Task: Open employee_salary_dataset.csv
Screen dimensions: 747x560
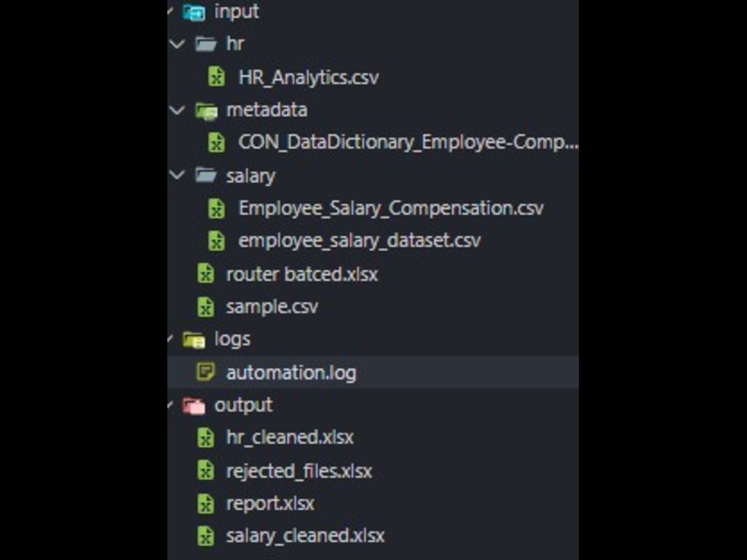Action: click(x=359, y=241)
